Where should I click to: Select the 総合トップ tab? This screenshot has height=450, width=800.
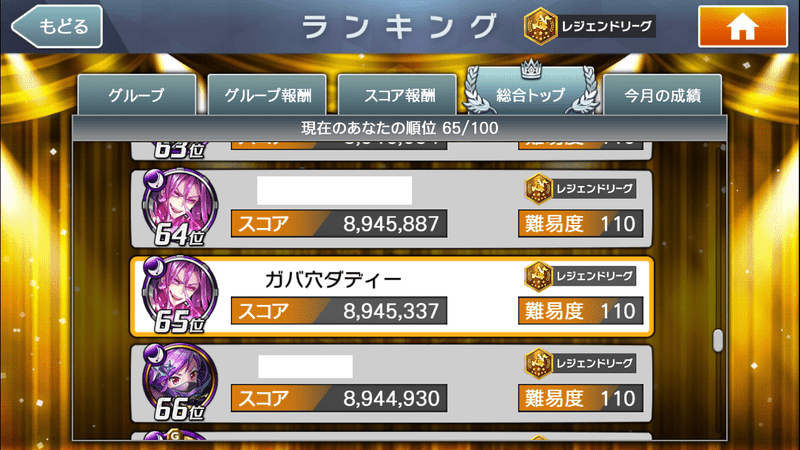coord(530,91)
